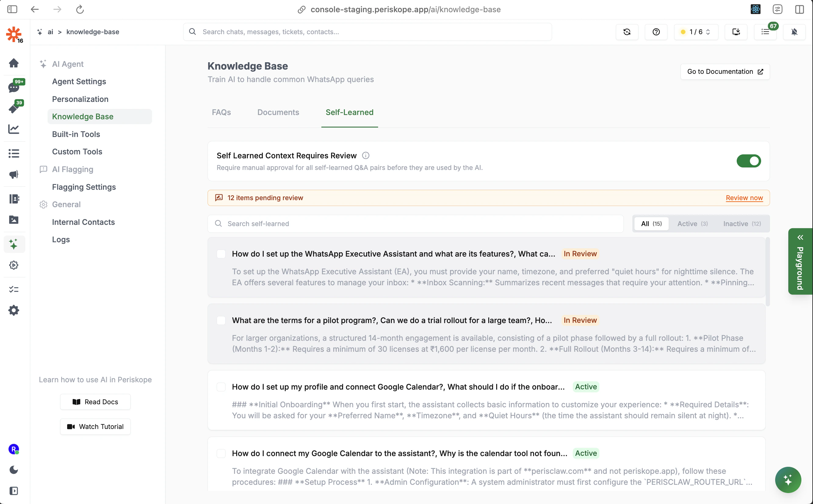Click the Review now link

744,198
